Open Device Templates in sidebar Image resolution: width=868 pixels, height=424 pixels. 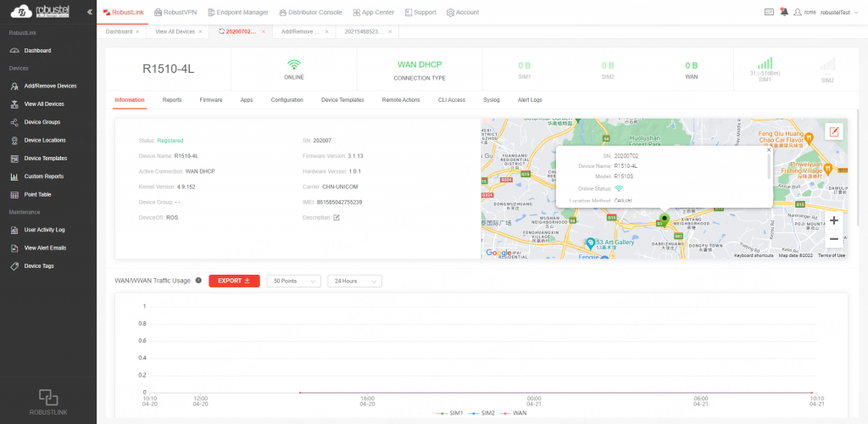[46, 159]
